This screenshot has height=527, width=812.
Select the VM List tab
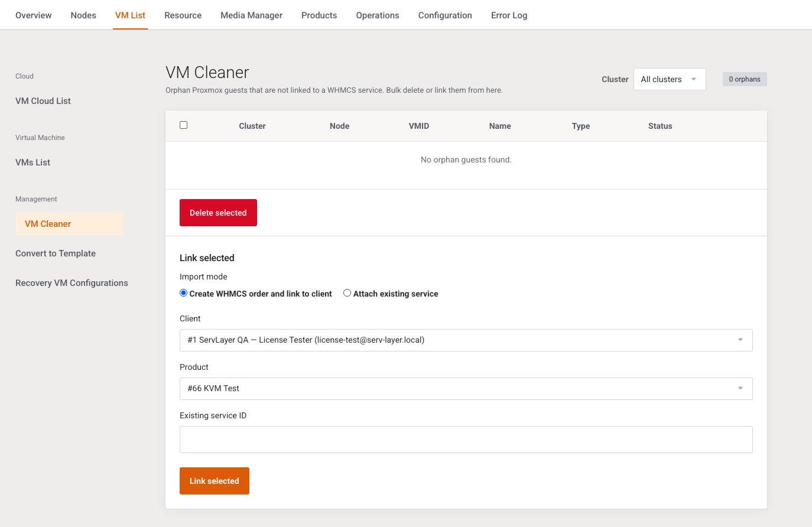[x=130, y=15]
